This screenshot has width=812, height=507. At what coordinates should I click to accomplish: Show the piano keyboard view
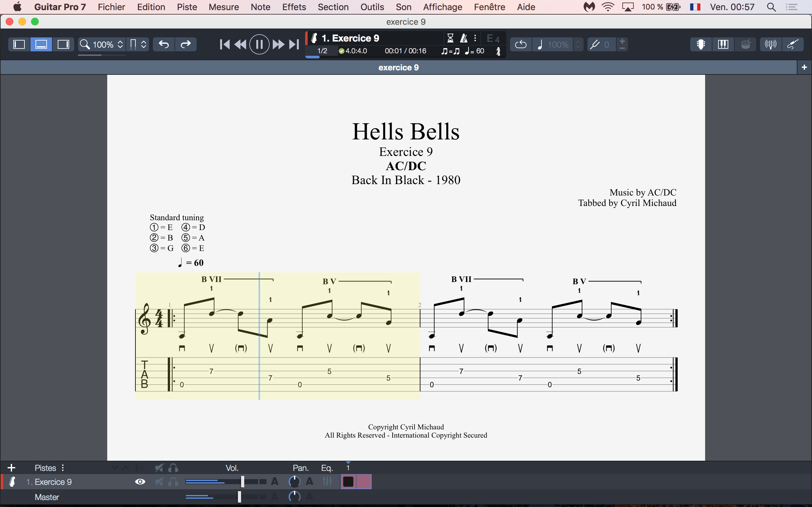tap(723, 44)
